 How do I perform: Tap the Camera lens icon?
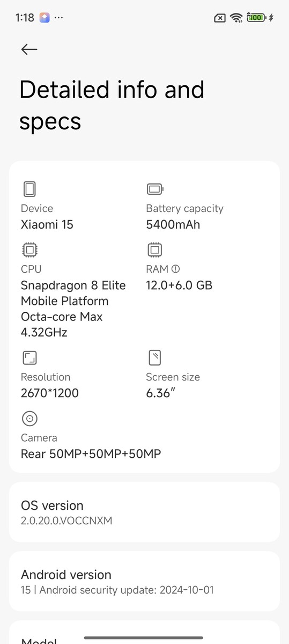click(x=29, y=419)
